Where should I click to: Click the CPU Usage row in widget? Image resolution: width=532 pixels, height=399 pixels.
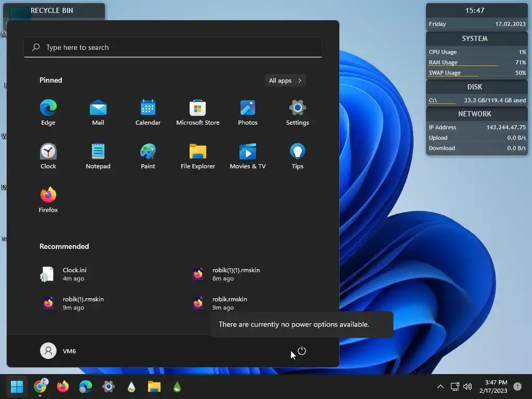pyautogui.click(x=477, y=52)
